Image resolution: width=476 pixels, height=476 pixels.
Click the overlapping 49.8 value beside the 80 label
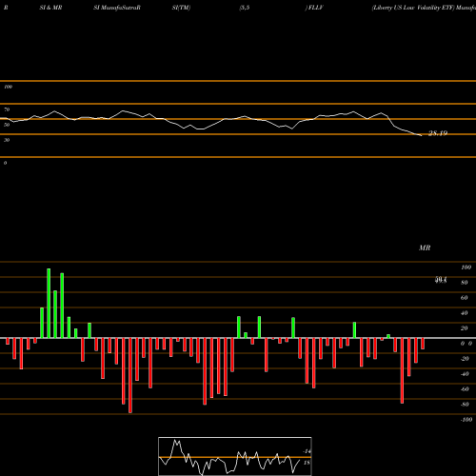pos(441,280)
